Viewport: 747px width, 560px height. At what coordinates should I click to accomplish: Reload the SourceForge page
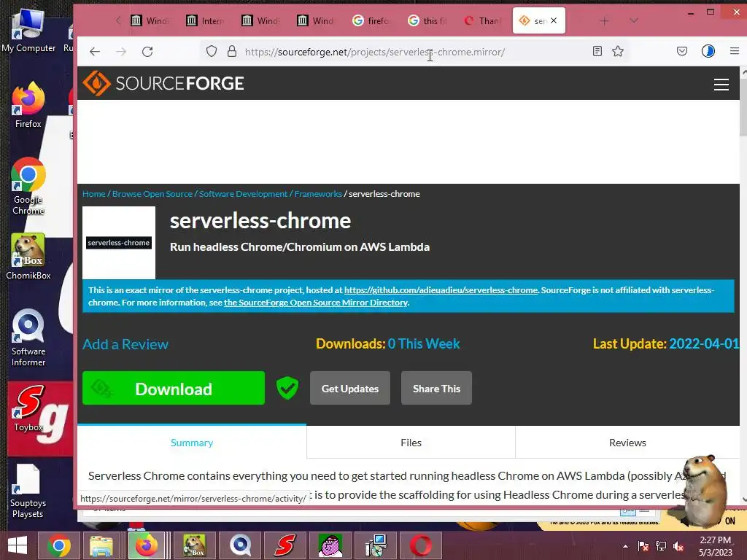click(x=147, y=52)
